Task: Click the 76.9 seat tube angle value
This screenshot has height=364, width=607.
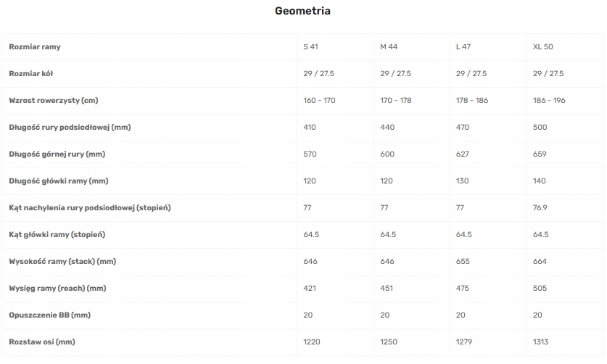Action: [540, 208]
